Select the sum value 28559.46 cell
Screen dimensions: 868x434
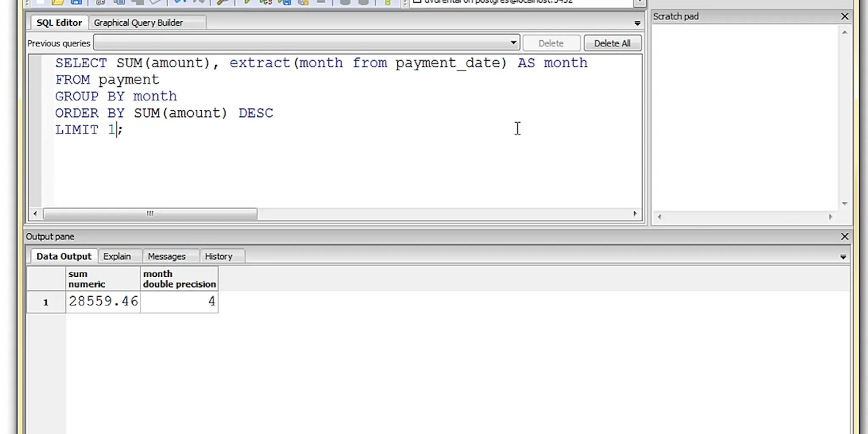pos(103,301)
